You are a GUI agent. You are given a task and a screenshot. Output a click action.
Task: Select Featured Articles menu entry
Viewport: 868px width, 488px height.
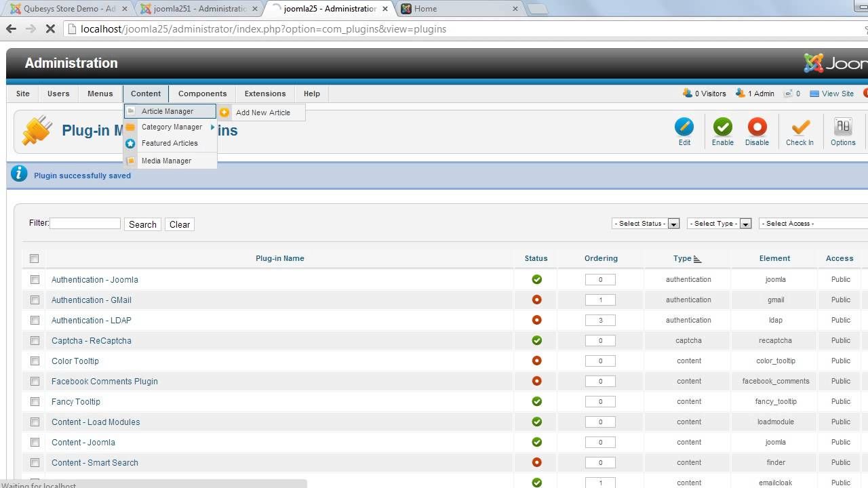coord(170,143)
